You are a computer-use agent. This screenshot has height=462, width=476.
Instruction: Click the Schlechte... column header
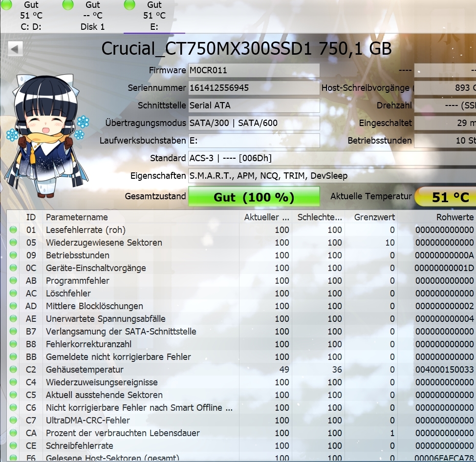319,217
